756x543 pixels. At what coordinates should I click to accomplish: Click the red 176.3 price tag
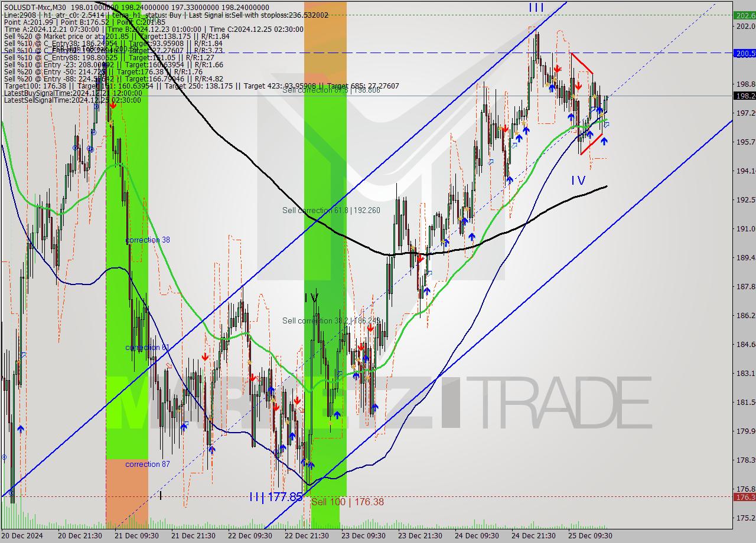pyautogui.click(x=745, y=497)
